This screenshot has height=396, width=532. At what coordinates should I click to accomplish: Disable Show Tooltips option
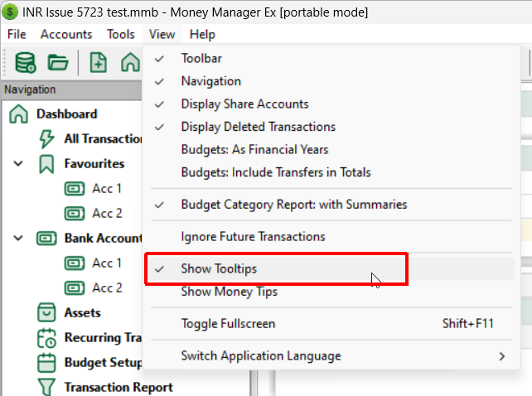[x=332, y=268]
